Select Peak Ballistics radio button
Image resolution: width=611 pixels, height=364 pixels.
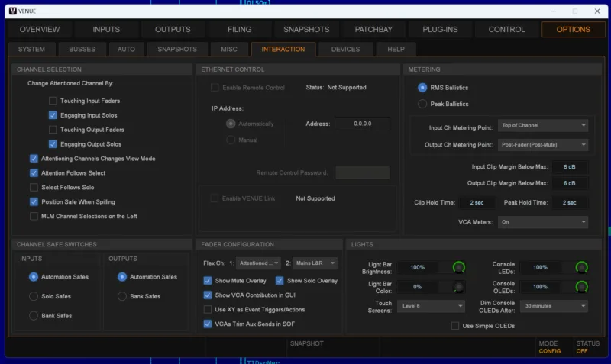click(422, 104)
